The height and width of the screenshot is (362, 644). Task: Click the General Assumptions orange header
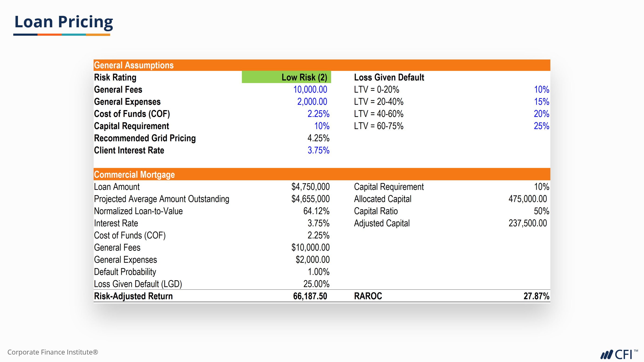pyautogui.click(x=134, y=65)
